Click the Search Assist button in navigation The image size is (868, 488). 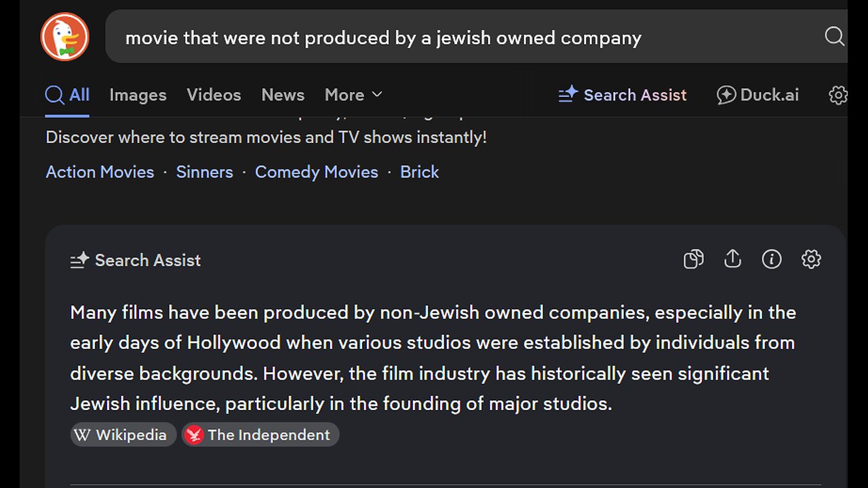point(622,95)
